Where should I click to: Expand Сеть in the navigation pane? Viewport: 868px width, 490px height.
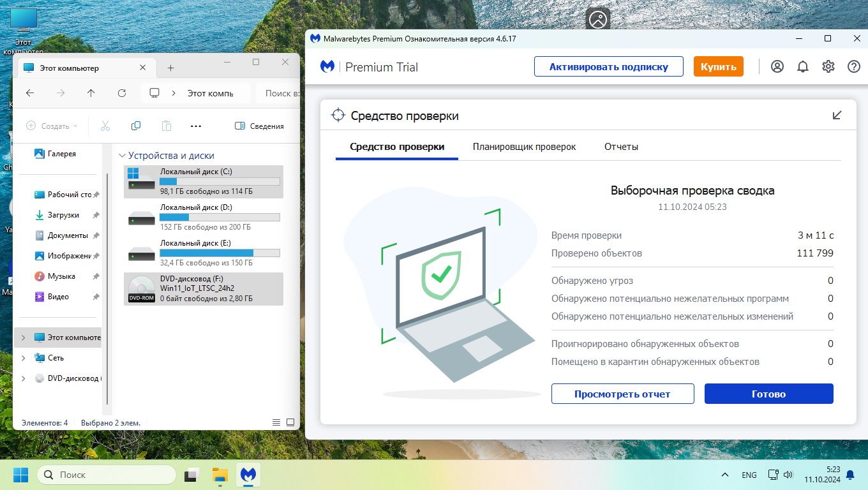click(x=24, y=358)
